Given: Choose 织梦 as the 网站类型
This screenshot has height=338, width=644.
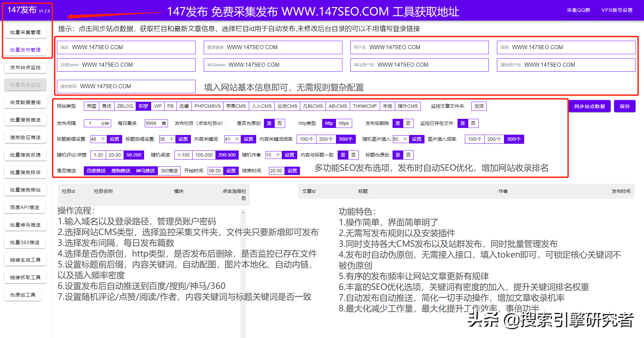Looking at the screenshot, I should tap(143, 106).
